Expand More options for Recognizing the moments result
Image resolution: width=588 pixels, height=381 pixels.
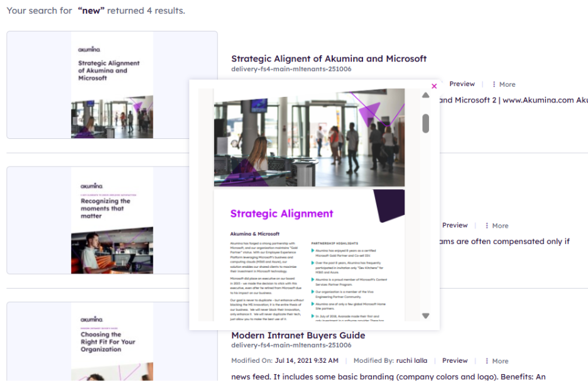point(496,226)
